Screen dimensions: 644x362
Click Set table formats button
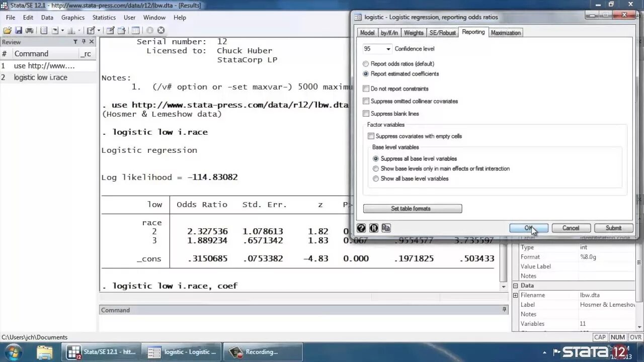click(413, 209)
